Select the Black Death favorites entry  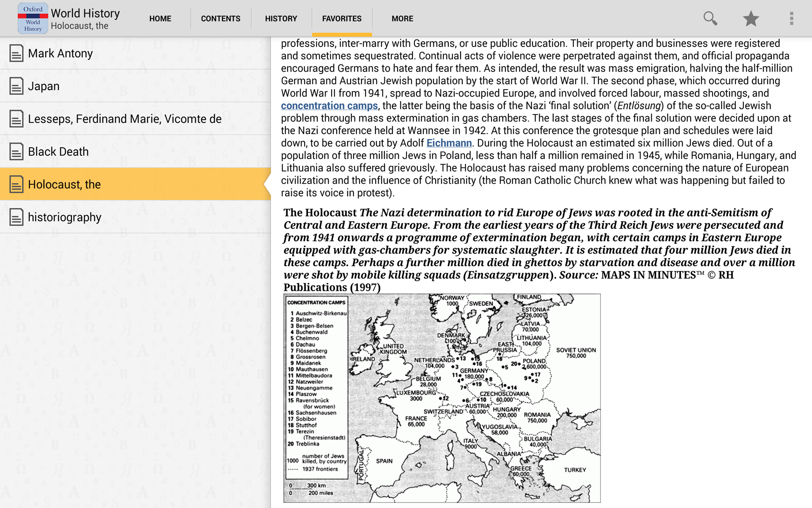point(58,151)
